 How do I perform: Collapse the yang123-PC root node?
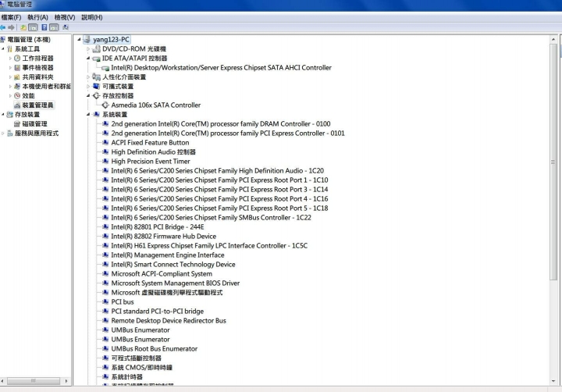(x=79, y=40)
